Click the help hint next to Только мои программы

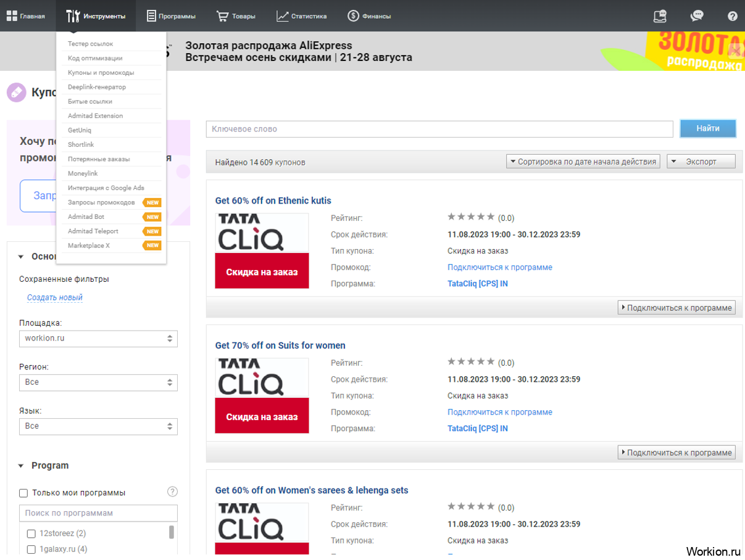[173, 492]
